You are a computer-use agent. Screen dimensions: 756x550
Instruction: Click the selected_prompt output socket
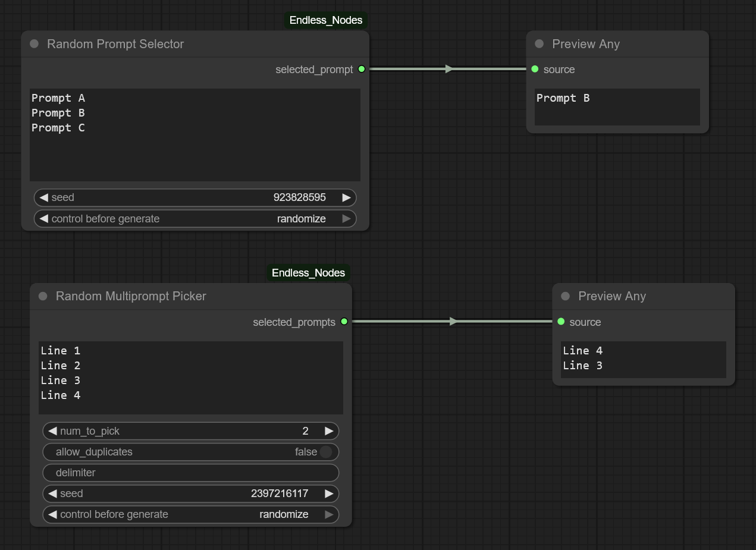pyautogui.click(x=361, y=70)
